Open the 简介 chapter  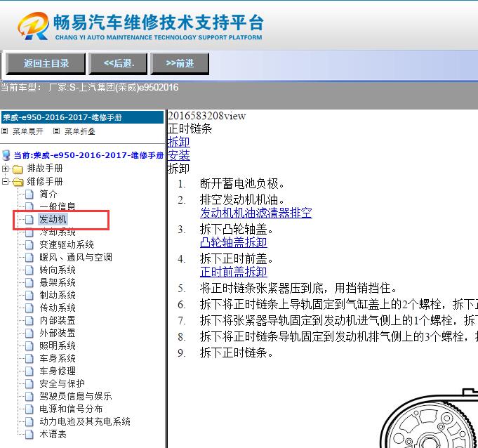(x=48, y=194)
